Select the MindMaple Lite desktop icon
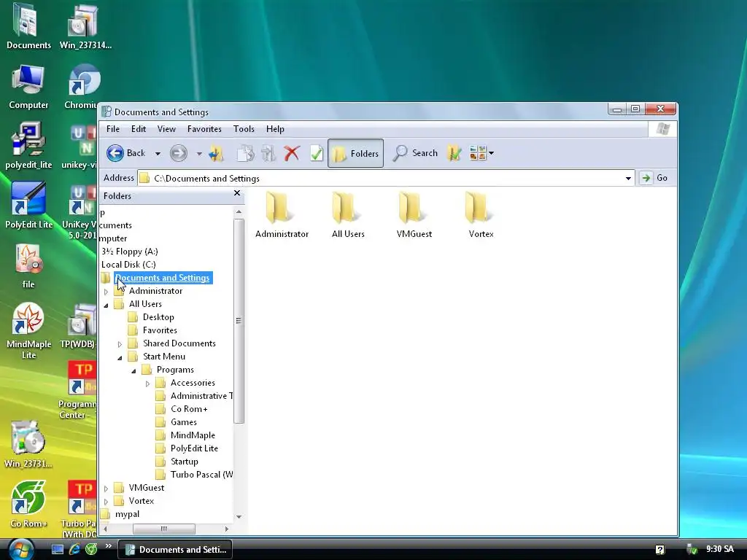 tap(28, 331)
